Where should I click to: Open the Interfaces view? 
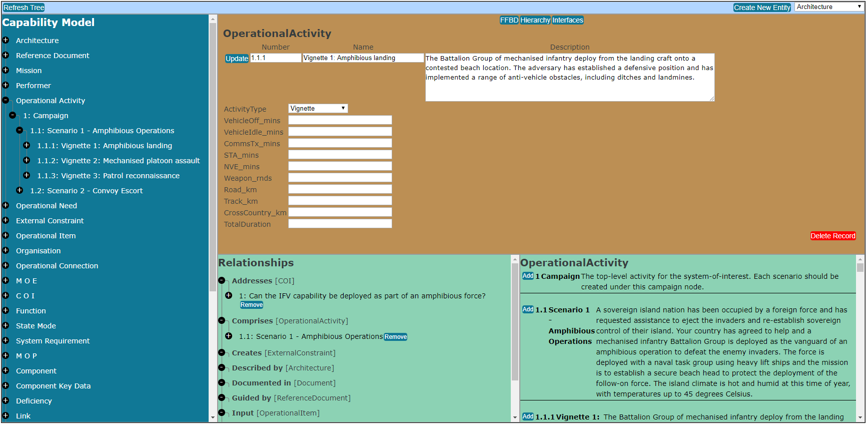point(567,20)
